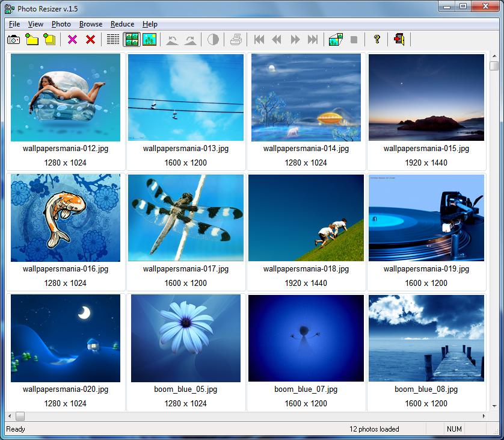This screenshot has width=504, height=440.
Task: Click the horizontal scrollbar right arrow
Action: (x=484, y=416)
